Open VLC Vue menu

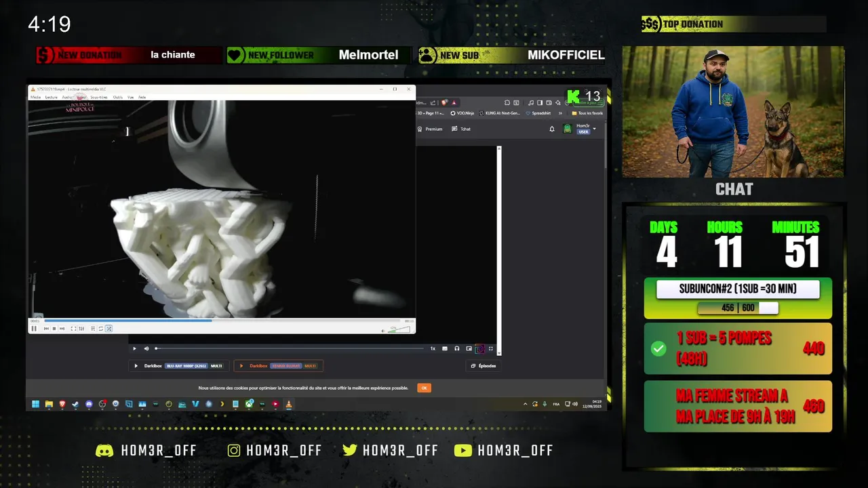pyautogui.click(x=131, y=97)
